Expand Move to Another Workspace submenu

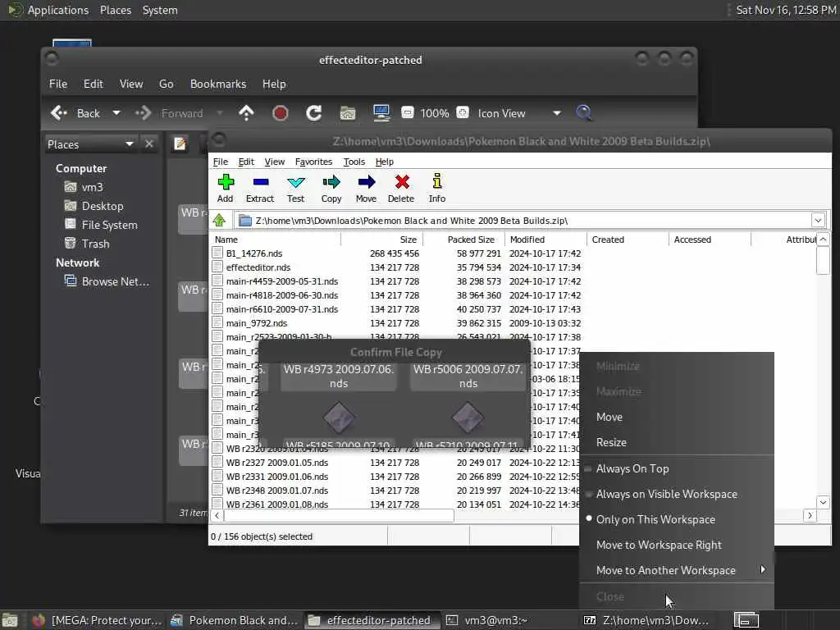click(x=677, y=571)
